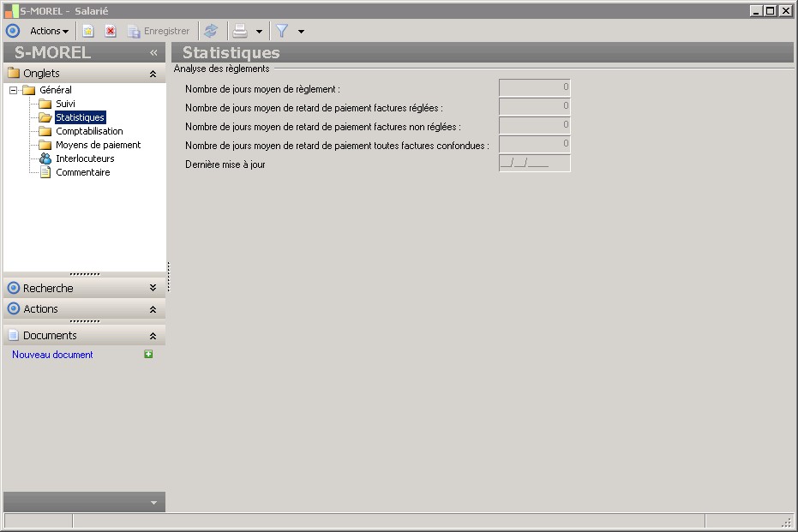Click the Onglets folder icon header
The width and height of the screenshot is (798, 532).
(x=14, y=73)
